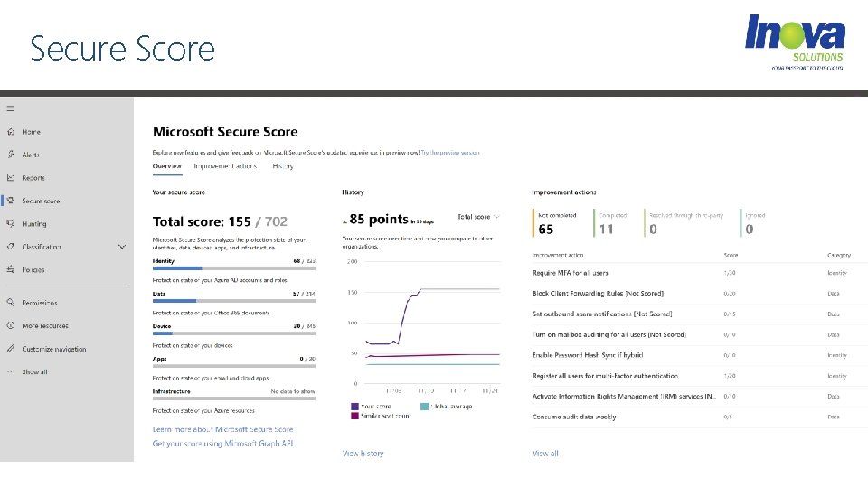Image resolution: width=868 pixels, height=488 pixels.
Task: Click the 85 points heading
Action: 379,219
